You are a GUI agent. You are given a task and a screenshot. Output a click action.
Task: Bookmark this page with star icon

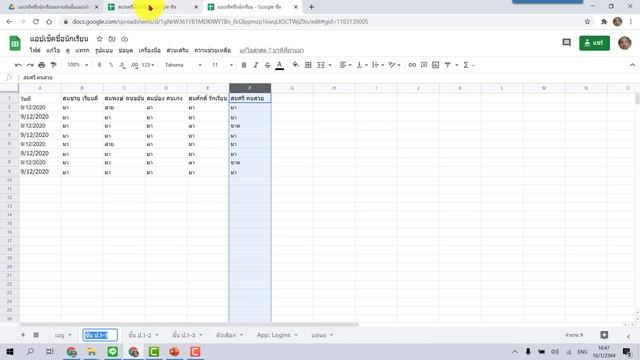pyautogui.click(x=587, y=22)
